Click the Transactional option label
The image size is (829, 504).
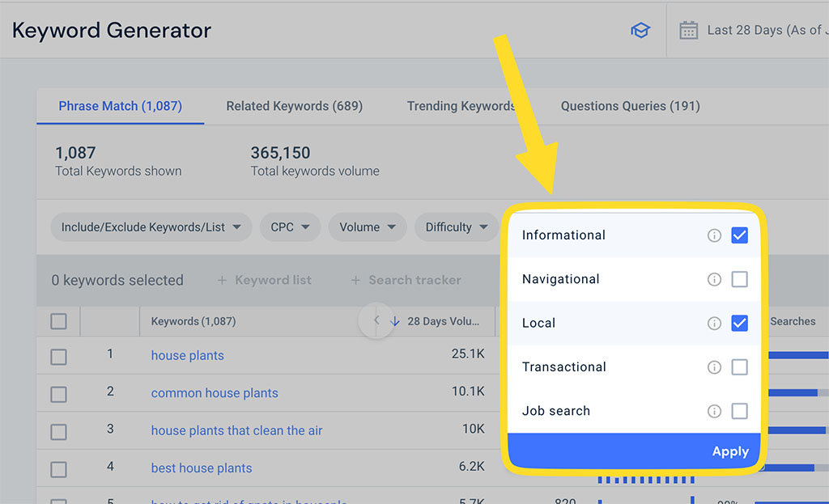click(563, 366)
